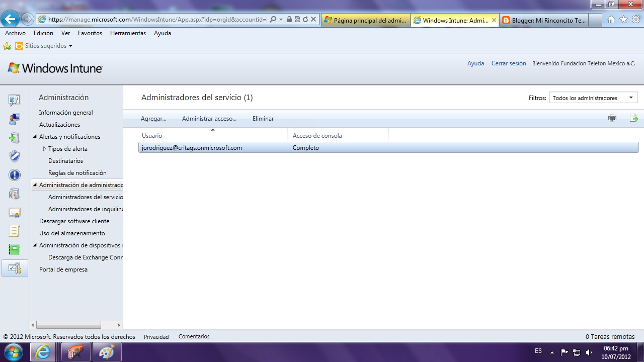Open the Edición menu
The height and width of the screenshot is (362, 644).
point(43,33)
